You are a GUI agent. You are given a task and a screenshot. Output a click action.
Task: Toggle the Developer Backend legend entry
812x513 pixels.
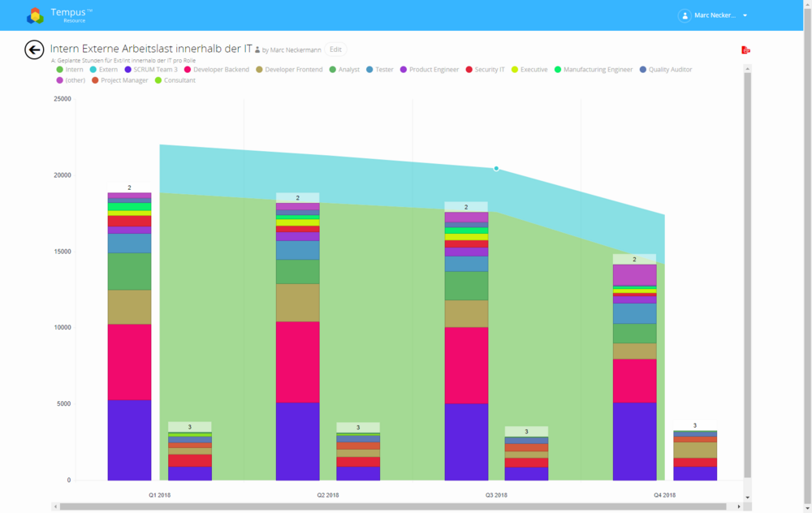pyautogui.click(x=217, y=70)
